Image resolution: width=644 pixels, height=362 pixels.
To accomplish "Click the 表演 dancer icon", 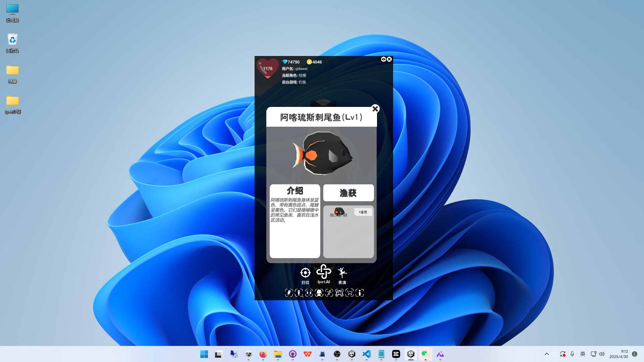I will 342,273.
